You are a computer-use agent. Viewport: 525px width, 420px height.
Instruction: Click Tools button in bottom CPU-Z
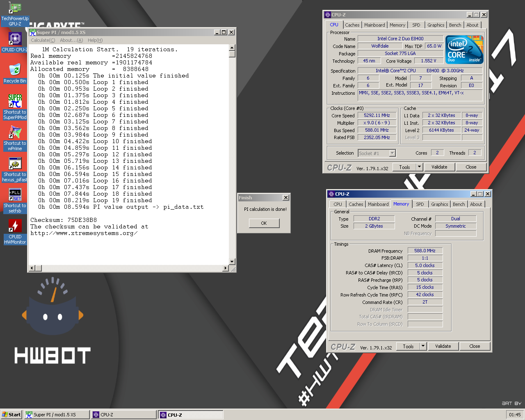click(x=408, y=346)
